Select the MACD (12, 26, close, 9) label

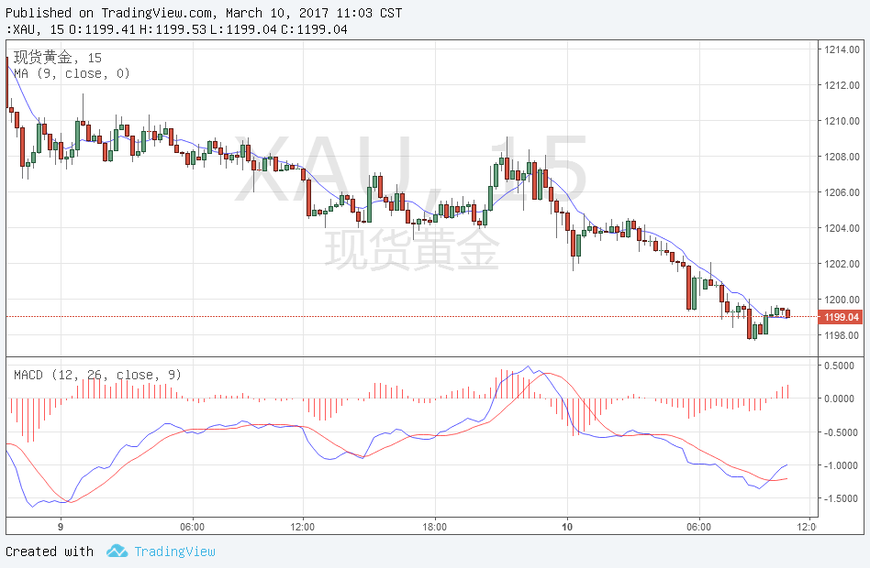point(98,374)
